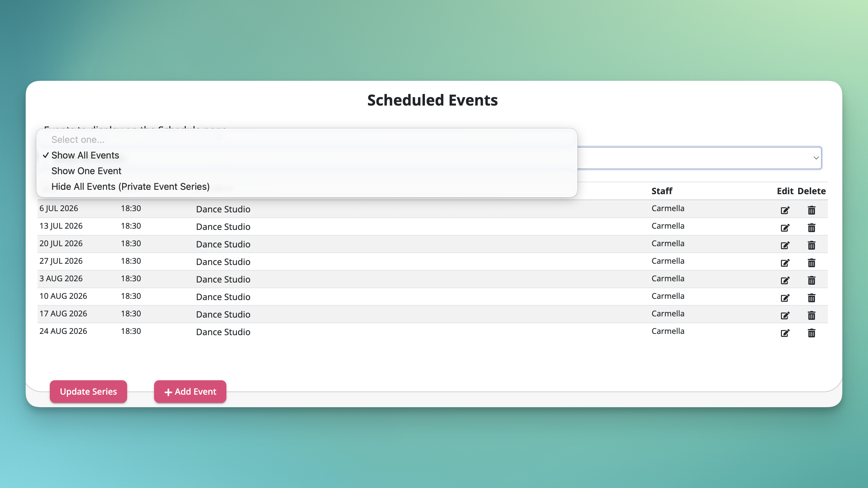This screenshot has height=488, width=868.
Task: Edit the 6 JUL 2026 event
Action: [785, 210]
